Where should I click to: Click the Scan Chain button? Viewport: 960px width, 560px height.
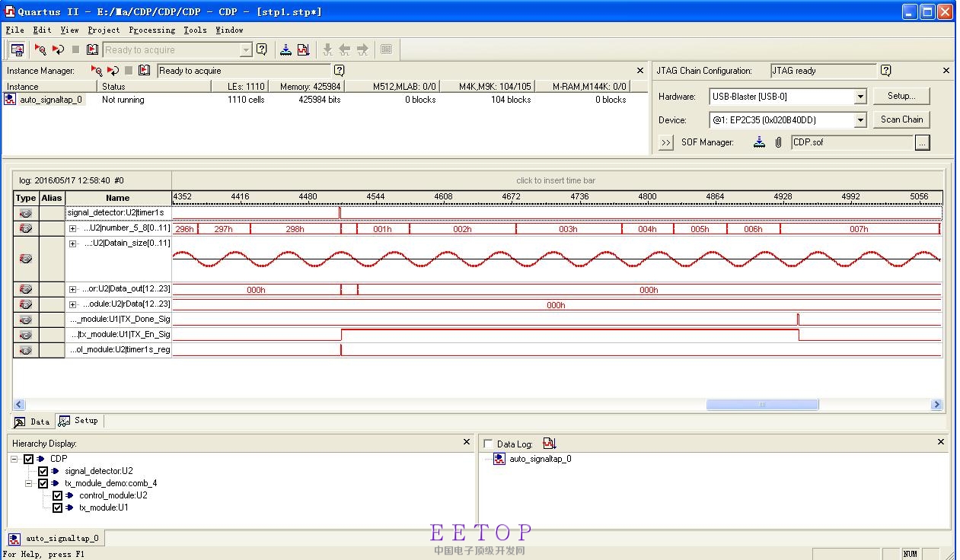tap(901, 119)
